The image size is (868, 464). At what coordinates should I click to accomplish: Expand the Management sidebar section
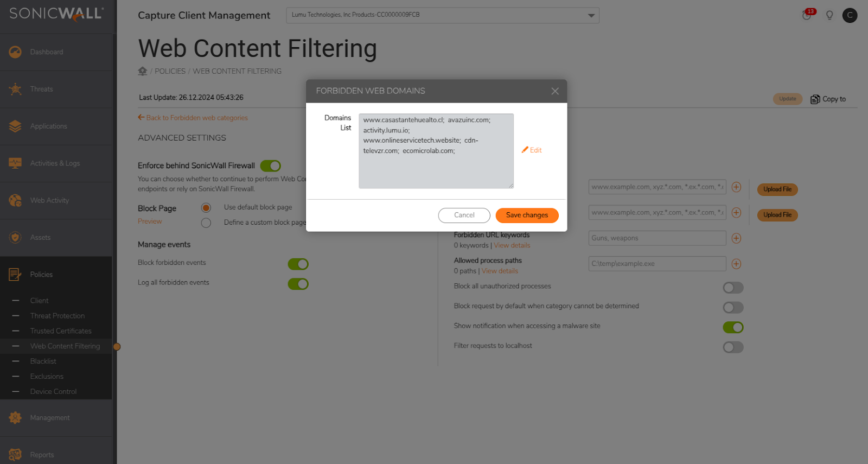(50, 418)
